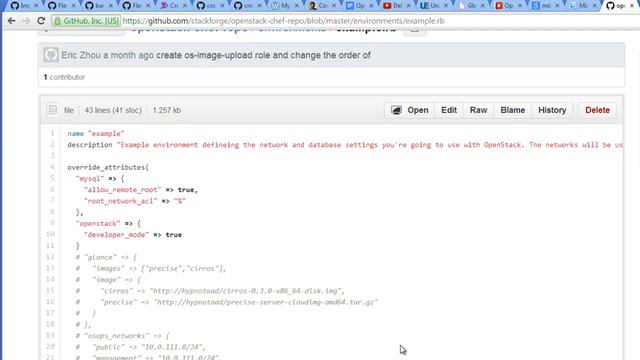Click the green GitHub, Inc. security padlock
Viewport: 640px width, 360px height.
[58, 21]
